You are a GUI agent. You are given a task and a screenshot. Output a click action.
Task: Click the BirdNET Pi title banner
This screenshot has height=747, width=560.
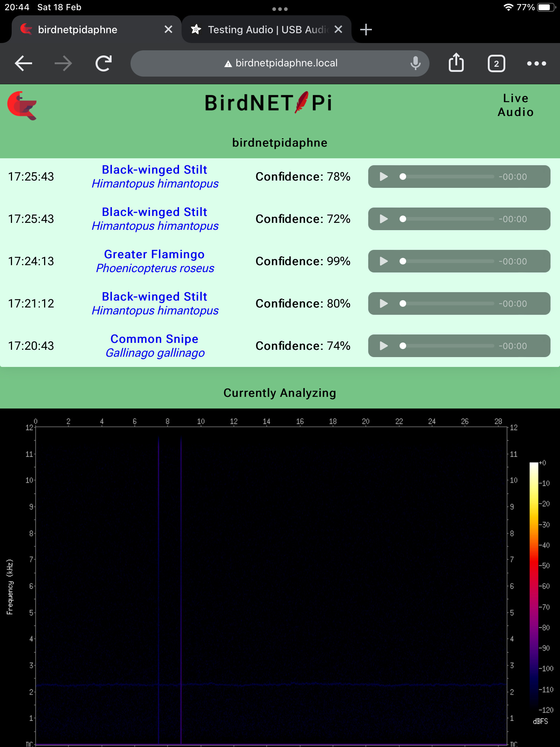coord(268,103)
